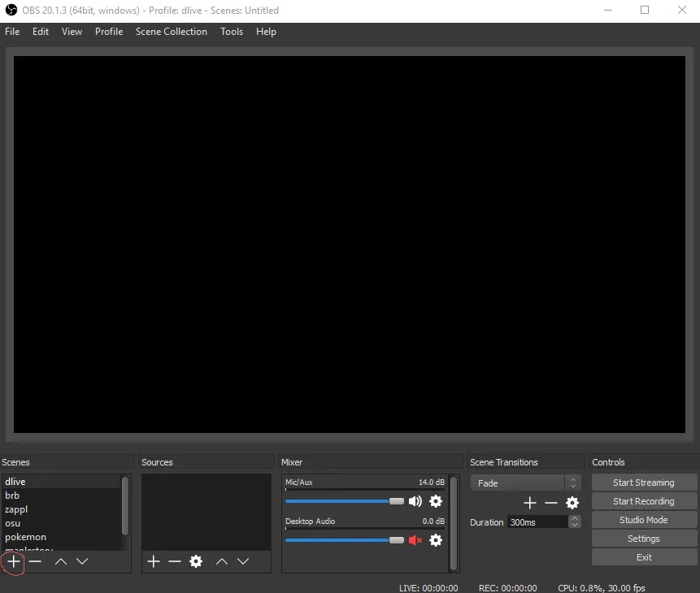This screenshot has width=700, height=593.
Task: Click the Mixer panel scrollbar
Action: click(454, 523)
